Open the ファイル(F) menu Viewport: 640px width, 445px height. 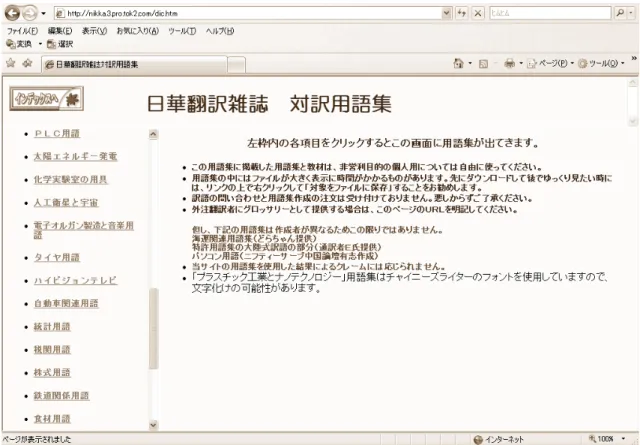pos(22,31)
